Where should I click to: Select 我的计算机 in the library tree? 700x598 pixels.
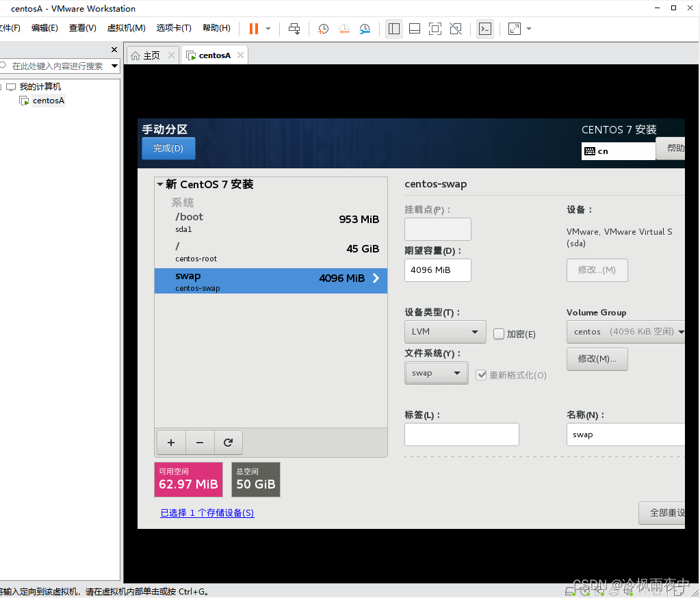[x=40, y=87]
